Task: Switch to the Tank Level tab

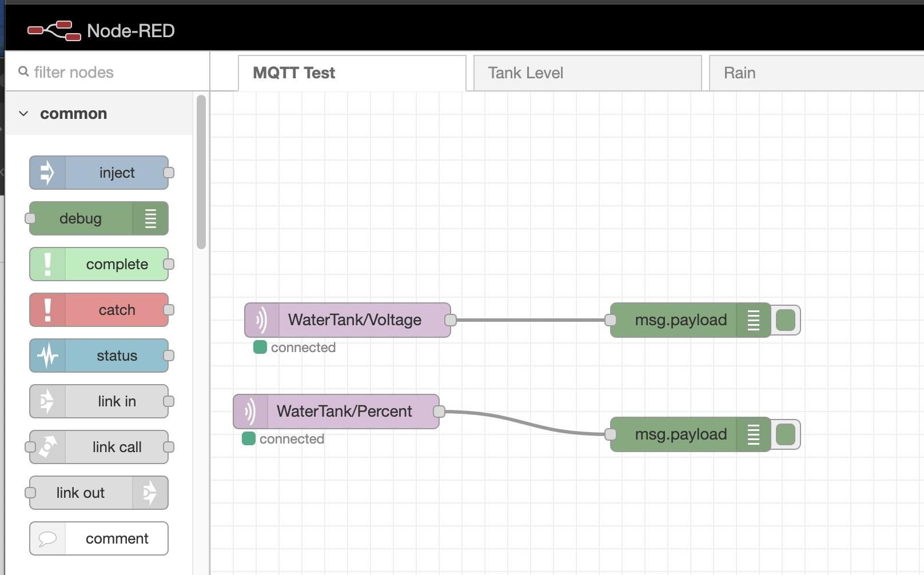Action: [x=525, y=72]
